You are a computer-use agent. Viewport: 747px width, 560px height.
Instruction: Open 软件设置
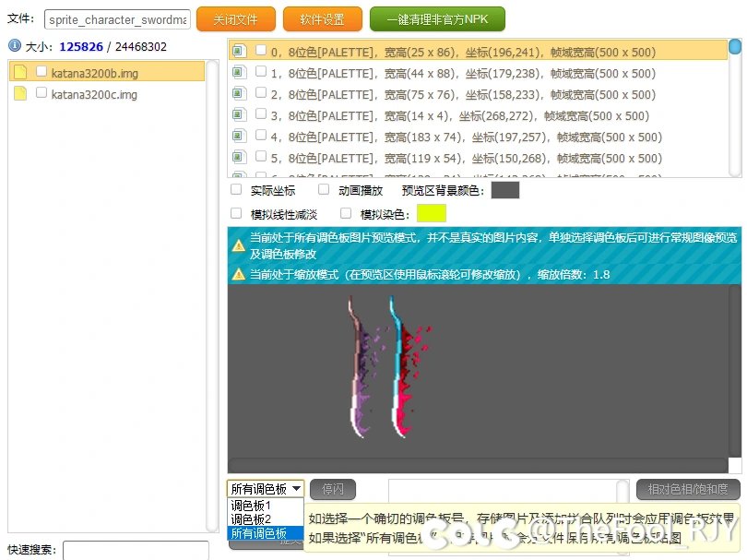[x=323, y=19]
